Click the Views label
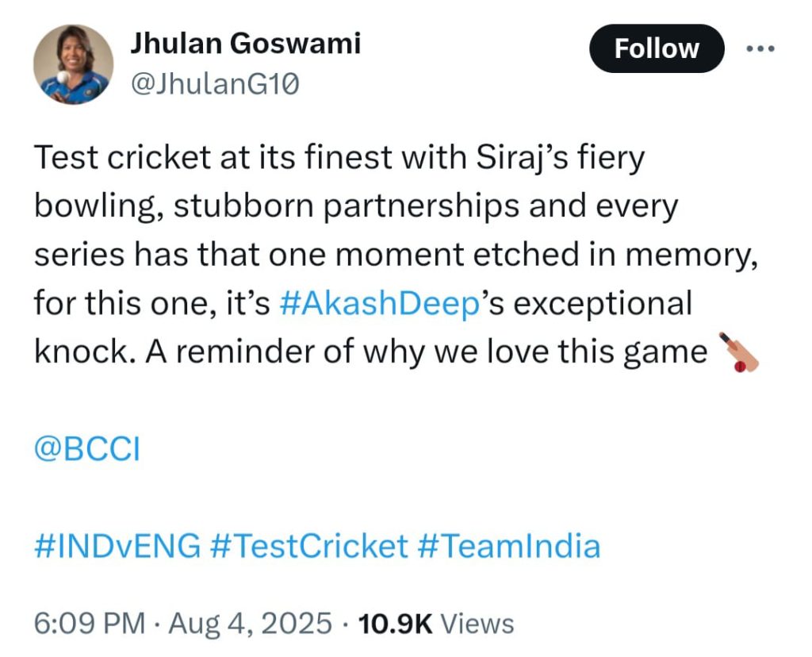 pyautogui.click(x=477, y=623)
